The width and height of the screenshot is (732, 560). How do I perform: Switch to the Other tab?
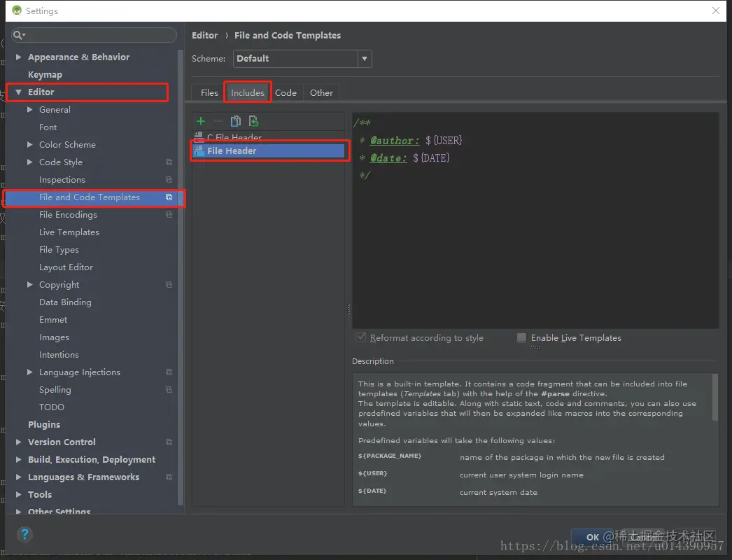tap(321, 92)
